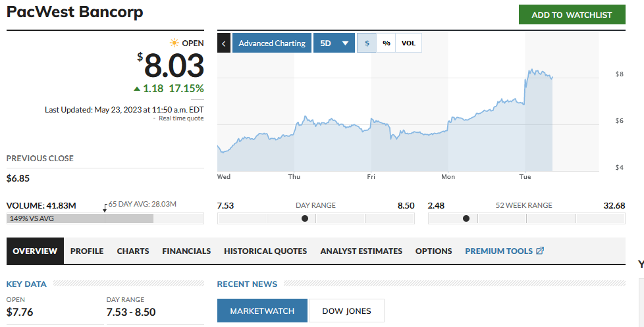Add PacWest Bancorp to watchlist

pyautogui.click(x=572, y=14)
